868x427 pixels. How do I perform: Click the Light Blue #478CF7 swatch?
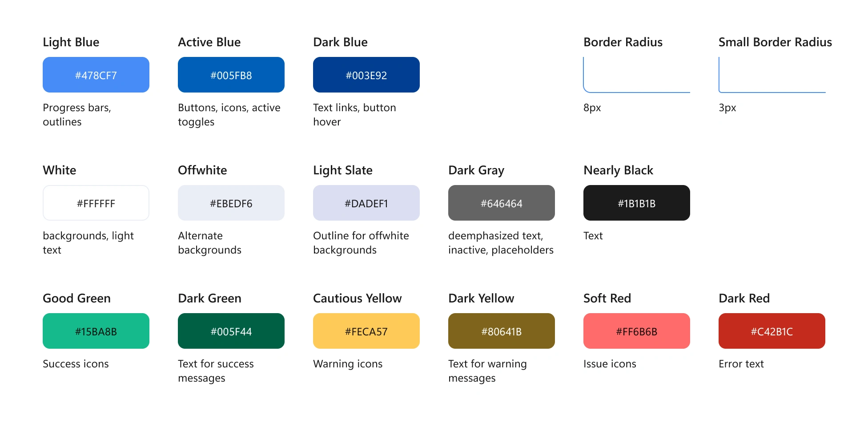(96, 75)
